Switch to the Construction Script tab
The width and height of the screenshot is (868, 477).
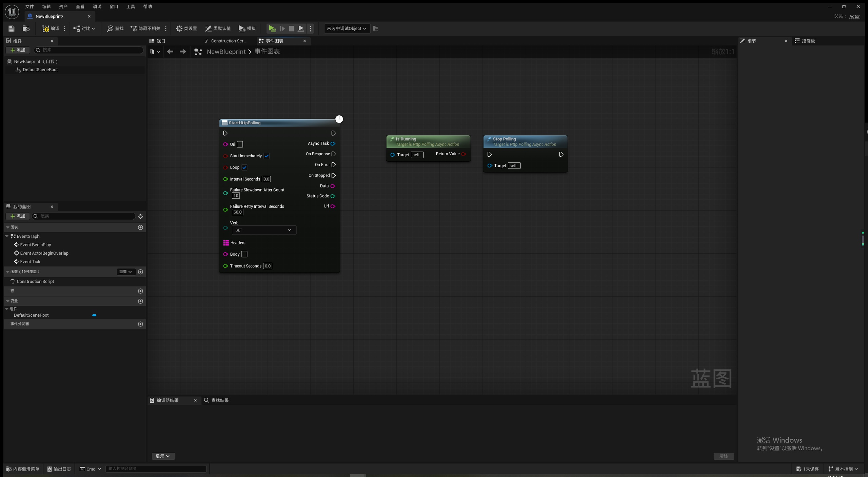[226, 41]
